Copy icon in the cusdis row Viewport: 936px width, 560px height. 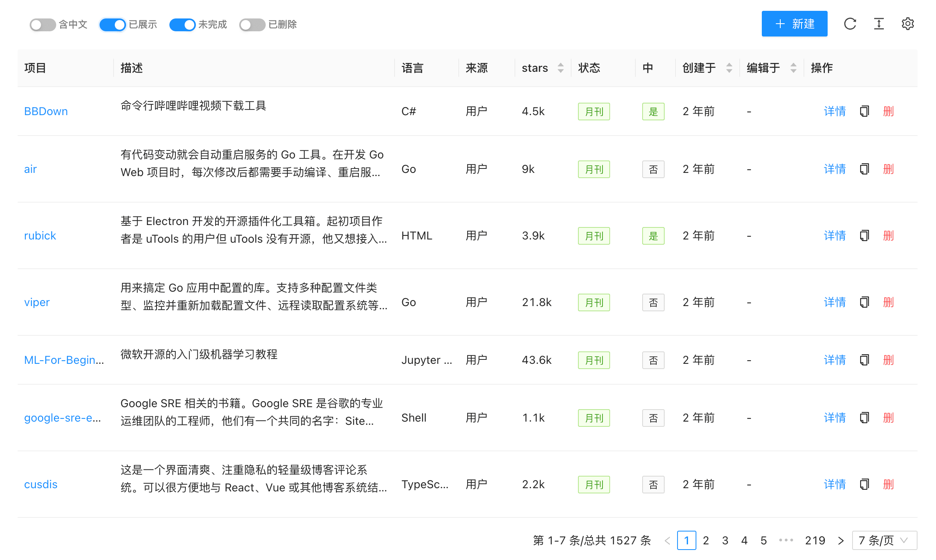(x=865, y=484)
